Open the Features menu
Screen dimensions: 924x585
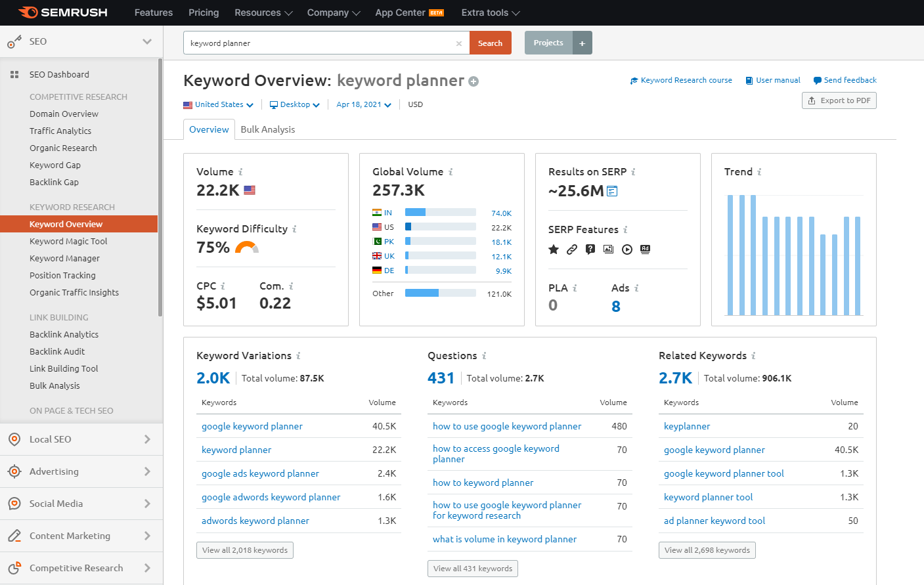(154, 12)
